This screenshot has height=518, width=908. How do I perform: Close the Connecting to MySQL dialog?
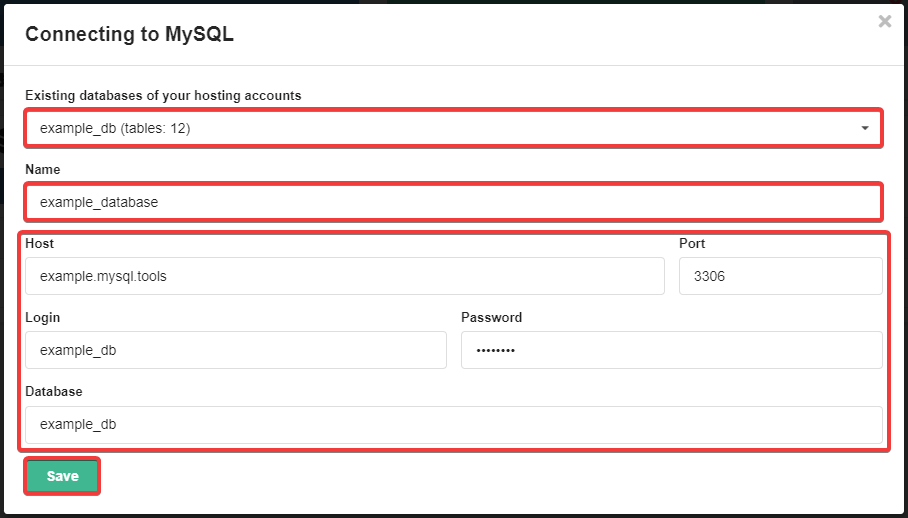click(884, 21)
